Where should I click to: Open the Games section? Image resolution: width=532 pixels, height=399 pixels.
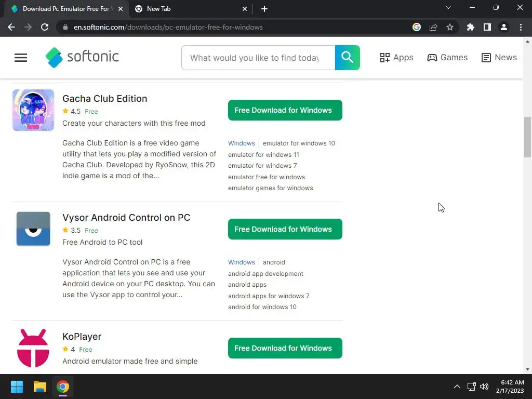pos(447,57)
